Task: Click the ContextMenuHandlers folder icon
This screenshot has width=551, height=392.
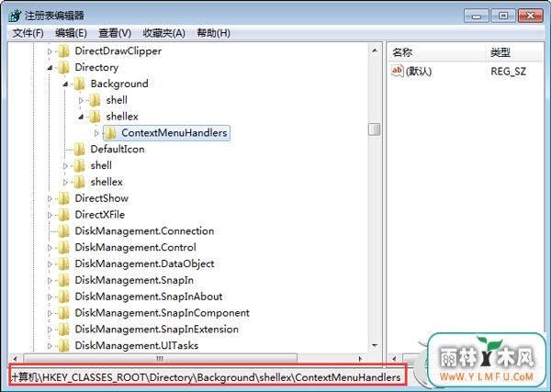Action: point(110,133)
